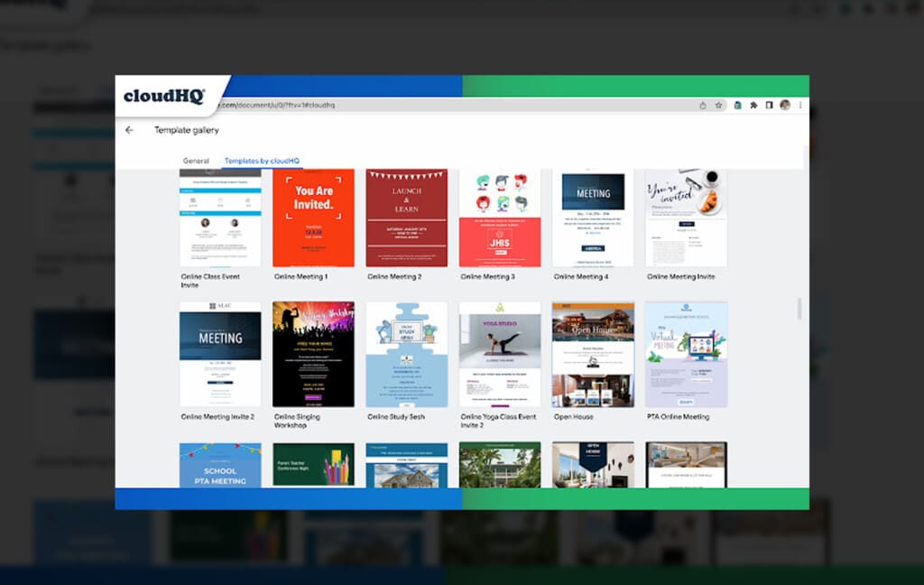This screenshot has height=585, width=924.
Task: Switch to the General tab
Action: [196, 161]
